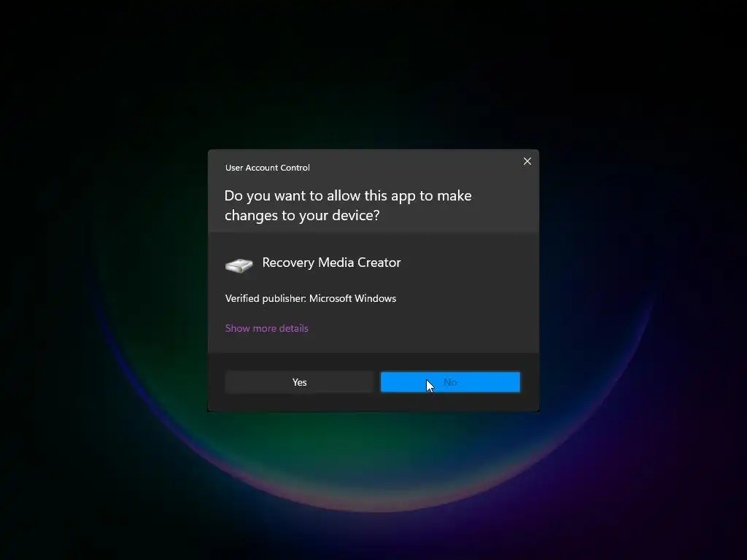Click Yes to allow the app

(x=299, y=382)
